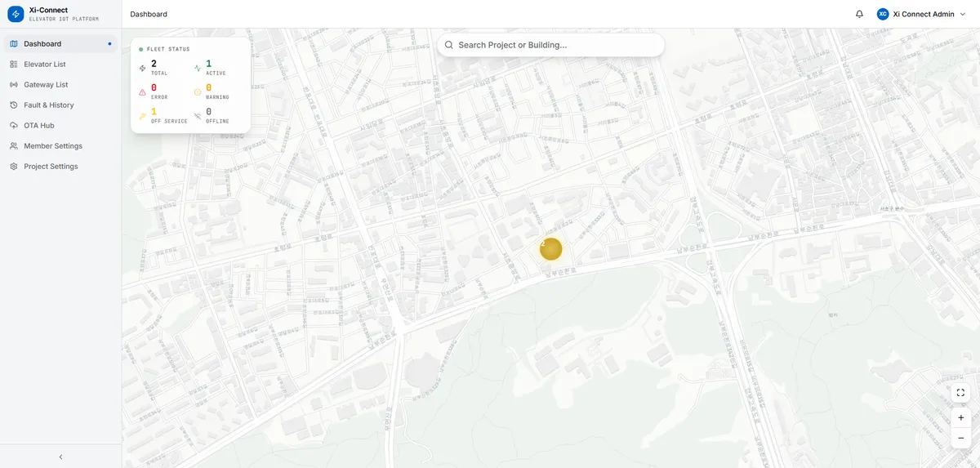Image resolution: width=980 pixels, height=468 pixels.
Task: Click the yellow cluster marker on map
Action: click(551, 249)
